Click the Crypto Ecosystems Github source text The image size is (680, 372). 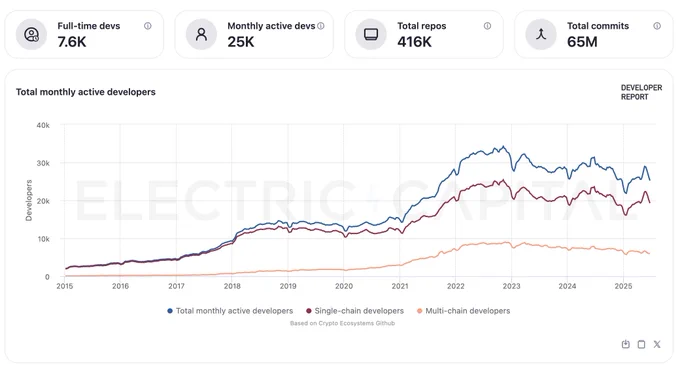[x=342, y=323]
